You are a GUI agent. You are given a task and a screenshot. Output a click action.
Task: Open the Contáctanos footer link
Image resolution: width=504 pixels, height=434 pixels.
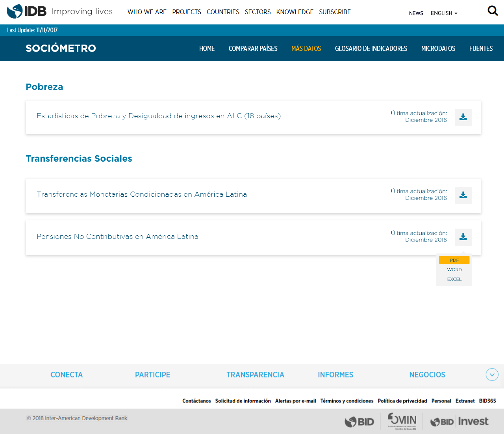[196, 401]
